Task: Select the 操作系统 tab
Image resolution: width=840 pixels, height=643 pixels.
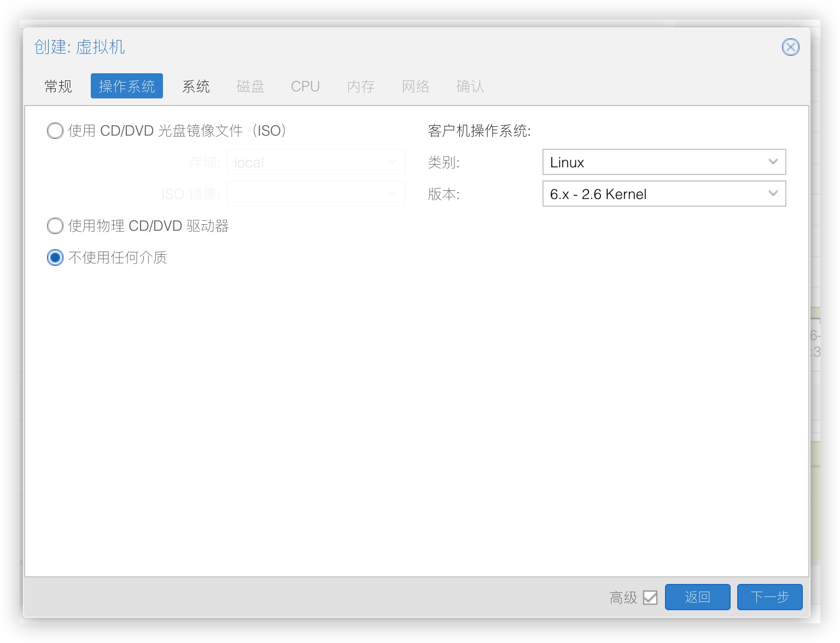Action: coord(127,86)
